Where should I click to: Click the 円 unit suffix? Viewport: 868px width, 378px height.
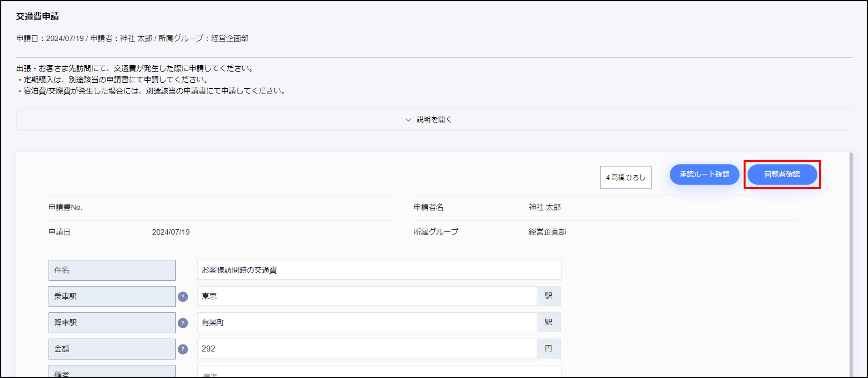tap(549, 349)
